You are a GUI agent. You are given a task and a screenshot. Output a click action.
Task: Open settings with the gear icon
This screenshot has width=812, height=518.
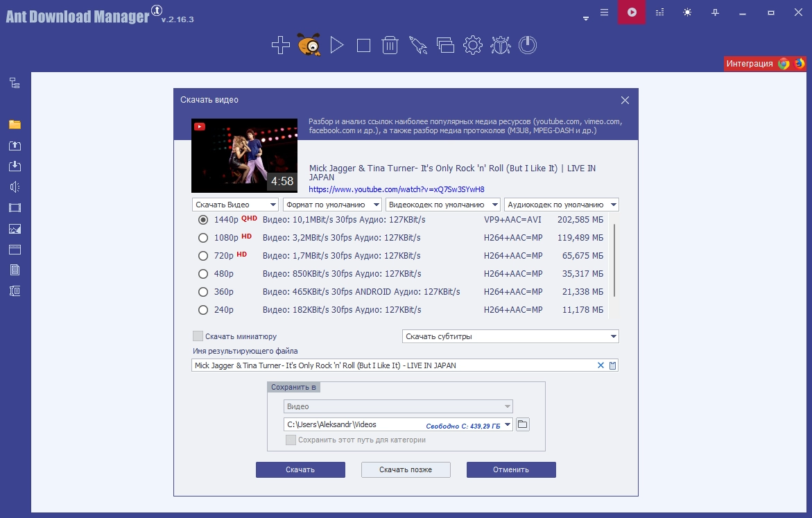472,45
